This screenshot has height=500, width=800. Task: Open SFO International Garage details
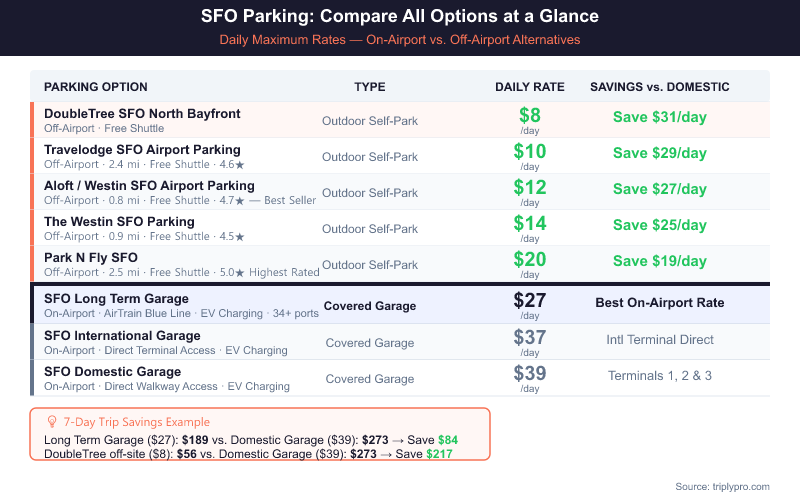click(122, 336)
